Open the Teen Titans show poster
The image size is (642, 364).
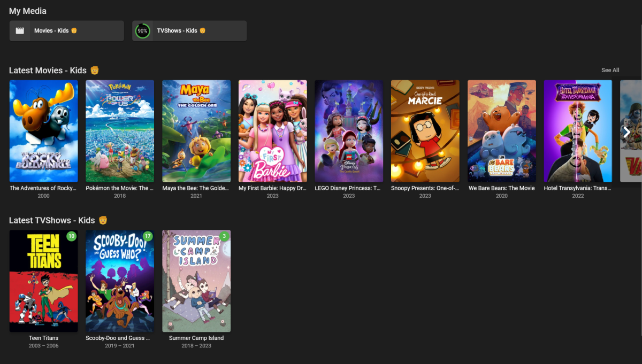(x=44, y=281)
